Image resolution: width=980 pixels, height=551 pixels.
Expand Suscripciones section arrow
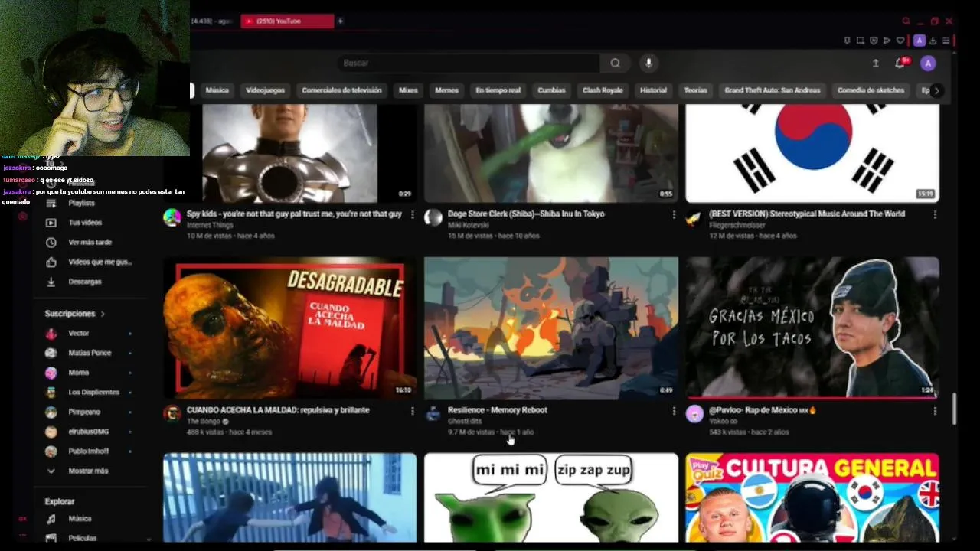(103, 314)
